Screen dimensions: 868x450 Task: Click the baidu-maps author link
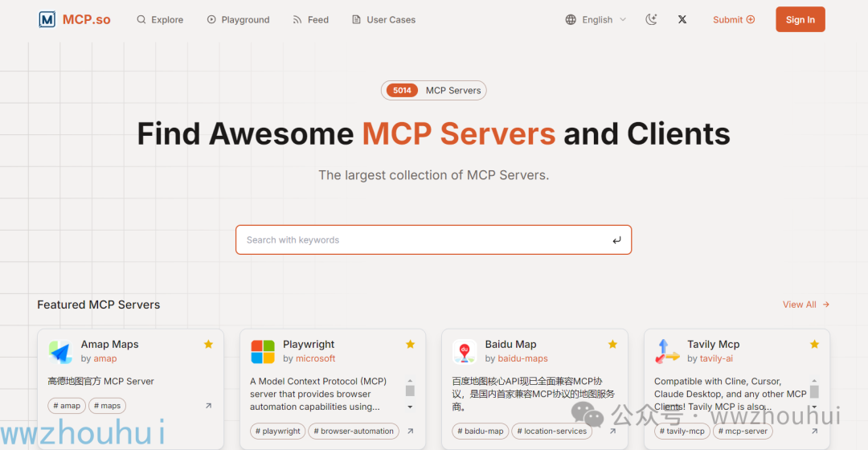coord(522,358)
